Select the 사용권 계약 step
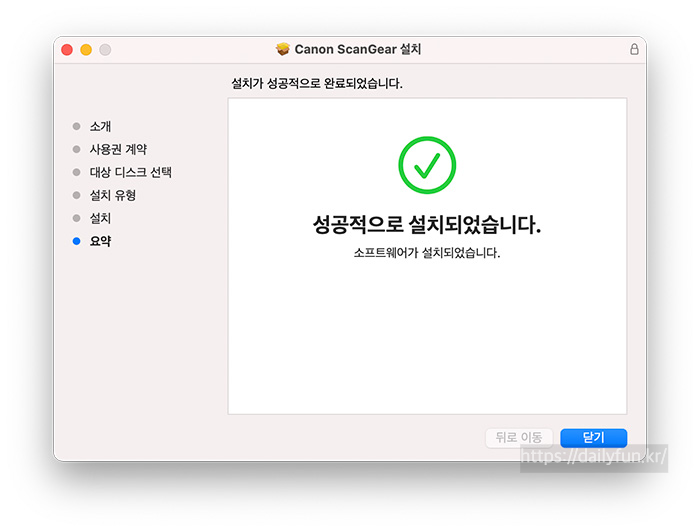Screen dimensions: 700x532 tap(118, 149)
